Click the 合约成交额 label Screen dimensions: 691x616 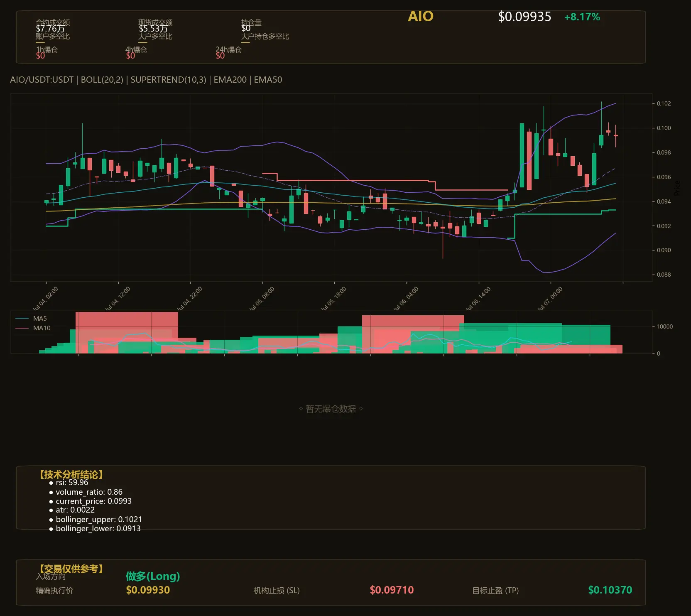point(53,22)
